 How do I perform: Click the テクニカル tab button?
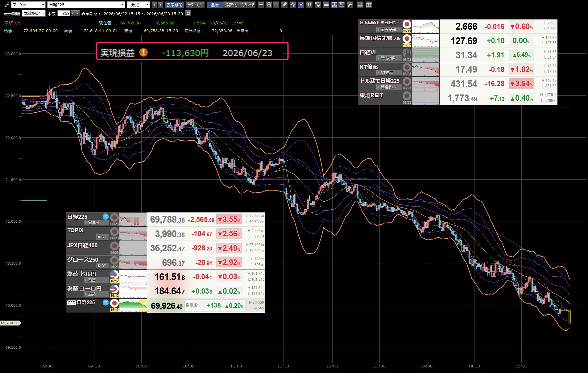pyautogui.click(x=195, y=5)
